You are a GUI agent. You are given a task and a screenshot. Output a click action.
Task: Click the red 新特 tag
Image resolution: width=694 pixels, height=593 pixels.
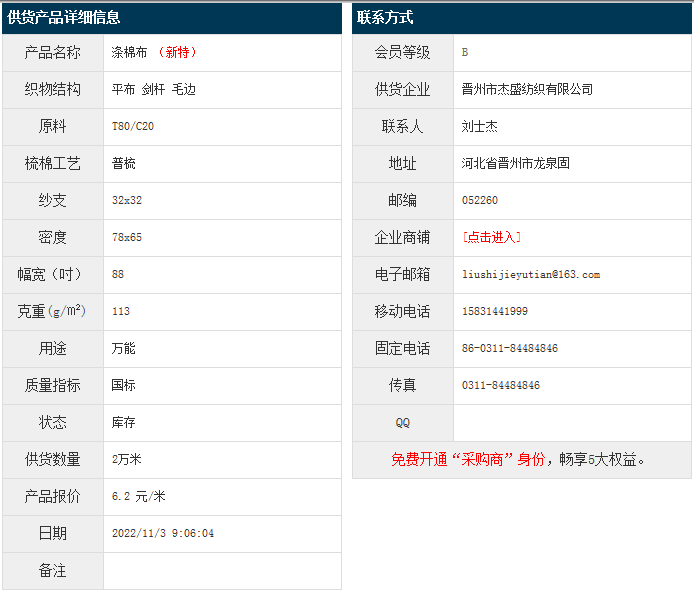tap(179, 52)
